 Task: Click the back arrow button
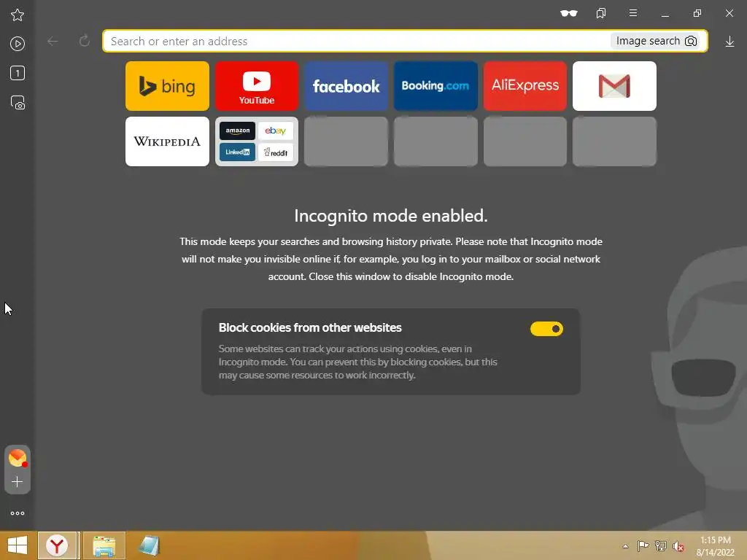pyautogui.click(x=53, y=42)
